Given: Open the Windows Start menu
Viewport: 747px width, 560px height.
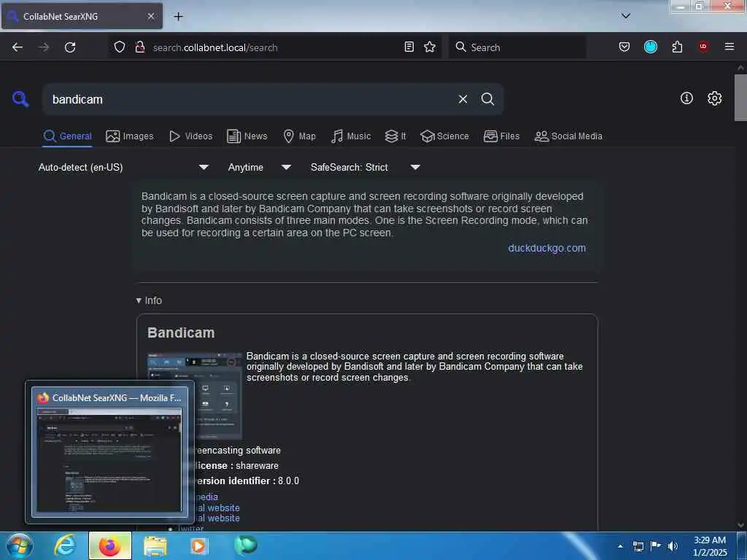Looking at the screenshot, I should click(x=19, y=545).
